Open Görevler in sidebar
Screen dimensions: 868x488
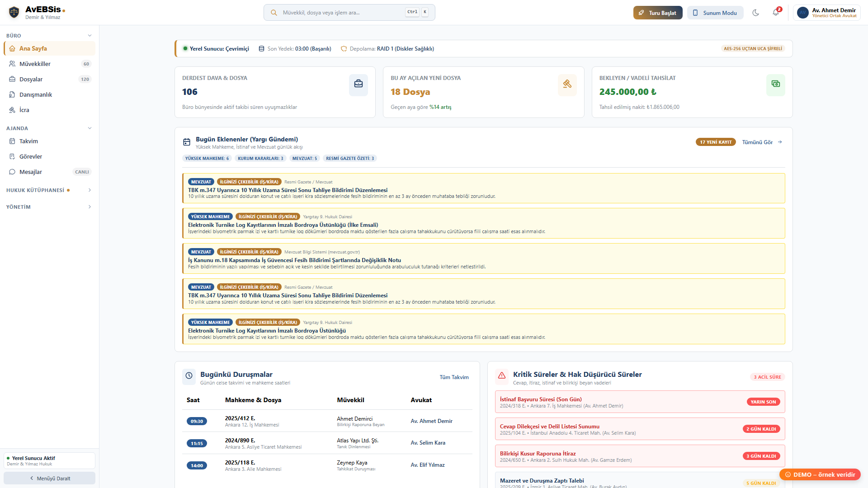(49, 156)
